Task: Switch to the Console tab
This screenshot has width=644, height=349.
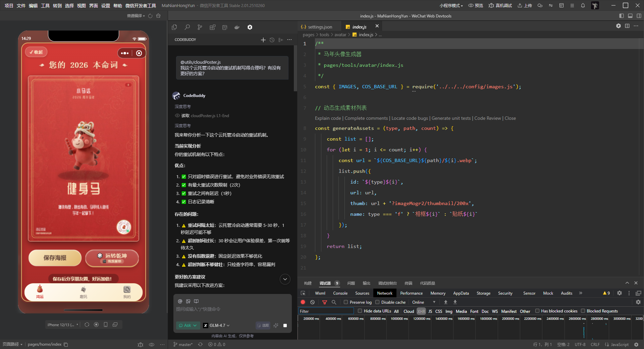Action: coord(340,293)
